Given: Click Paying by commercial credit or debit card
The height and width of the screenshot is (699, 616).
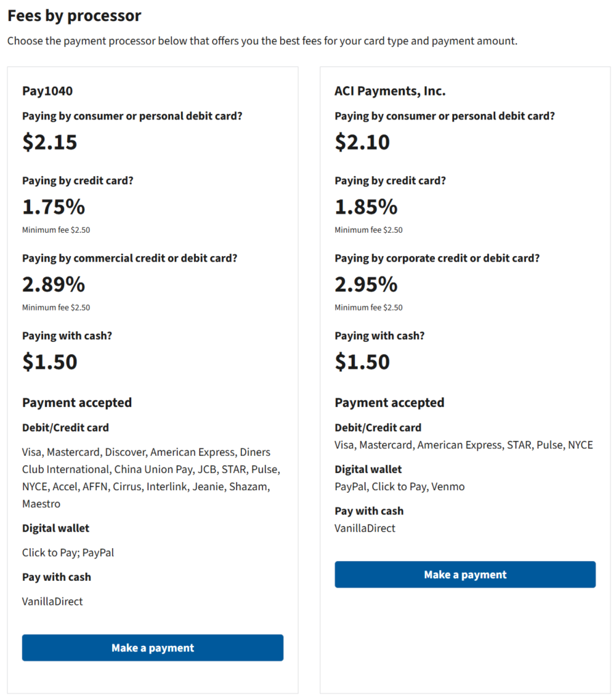Looking at the screenshot, I should click(130, 259).
